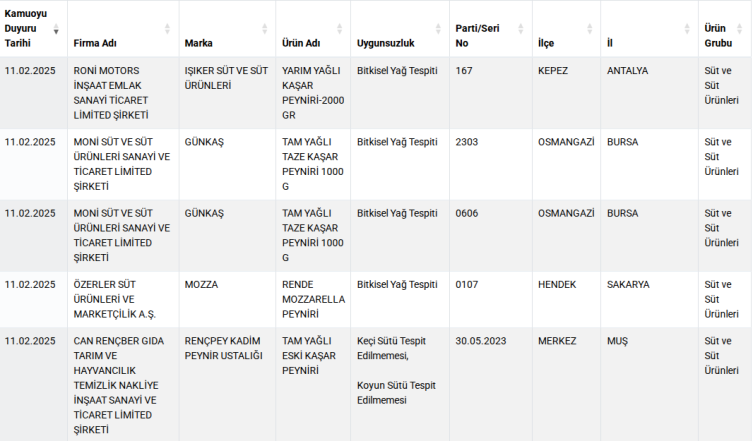Image resolution: width=753 pixels, height=441 pixels.
Task: Click the RENÇPEY KADİM PEYNİR USTALIĞI cell
Action: pyautogui.click(x=224, y=348)
